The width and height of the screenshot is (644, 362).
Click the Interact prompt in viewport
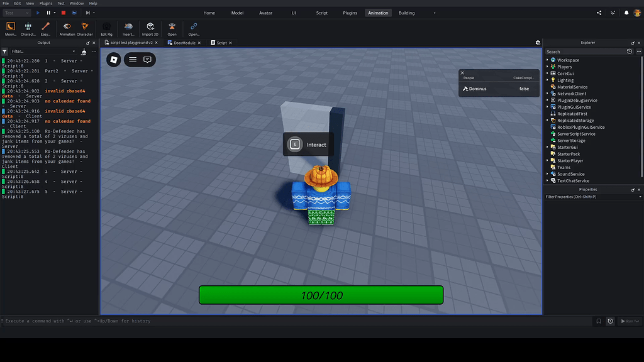coord(308,145)
